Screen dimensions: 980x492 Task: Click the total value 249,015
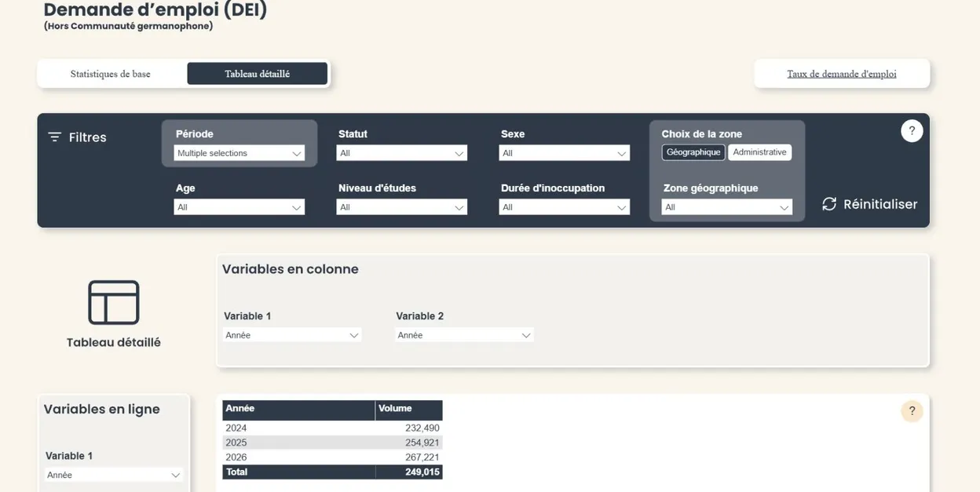[x=422, y=472]
